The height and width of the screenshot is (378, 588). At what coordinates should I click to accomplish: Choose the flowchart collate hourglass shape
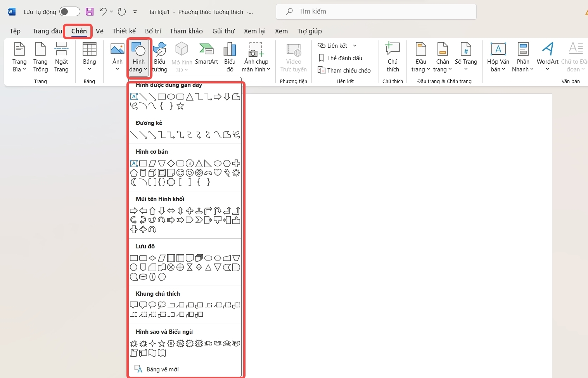click(x=190, y=267)
